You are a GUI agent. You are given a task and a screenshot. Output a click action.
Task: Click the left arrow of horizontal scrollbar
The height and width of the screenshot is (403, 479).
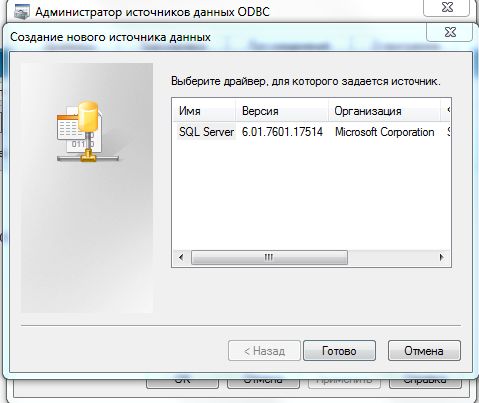[181, 257]
